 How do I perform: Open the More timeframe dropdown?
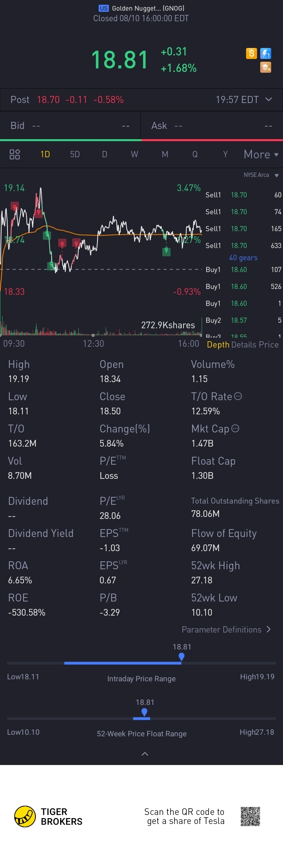[261, 154]
